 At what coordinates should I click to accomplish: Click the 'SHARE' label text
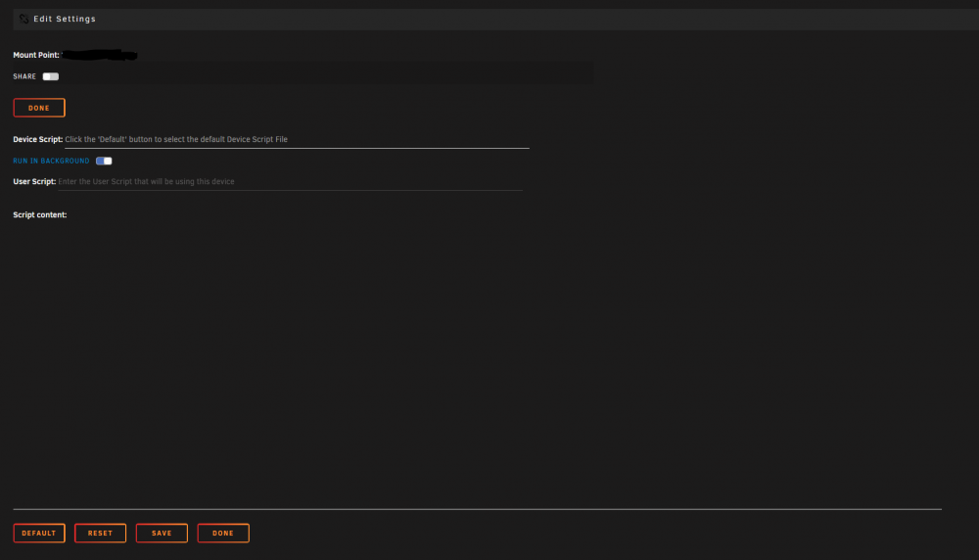point(24,76)
